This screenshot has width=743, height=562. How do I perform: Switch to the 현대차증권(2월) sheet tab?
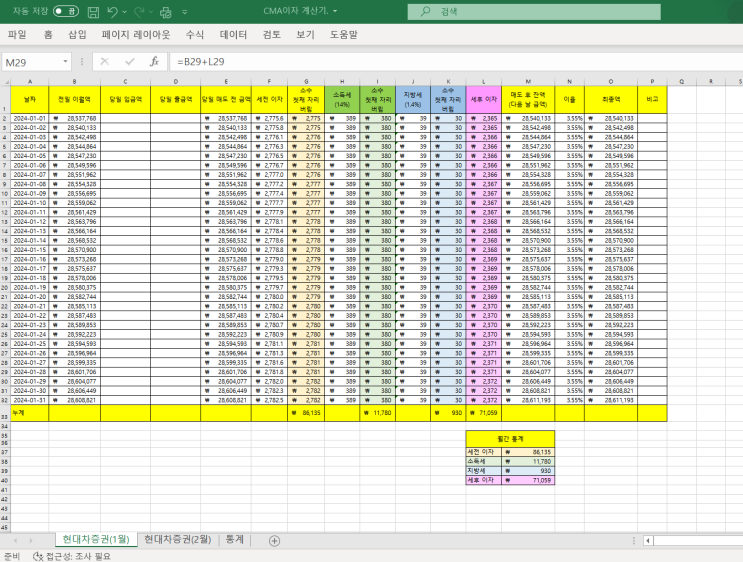coord(177,540)
